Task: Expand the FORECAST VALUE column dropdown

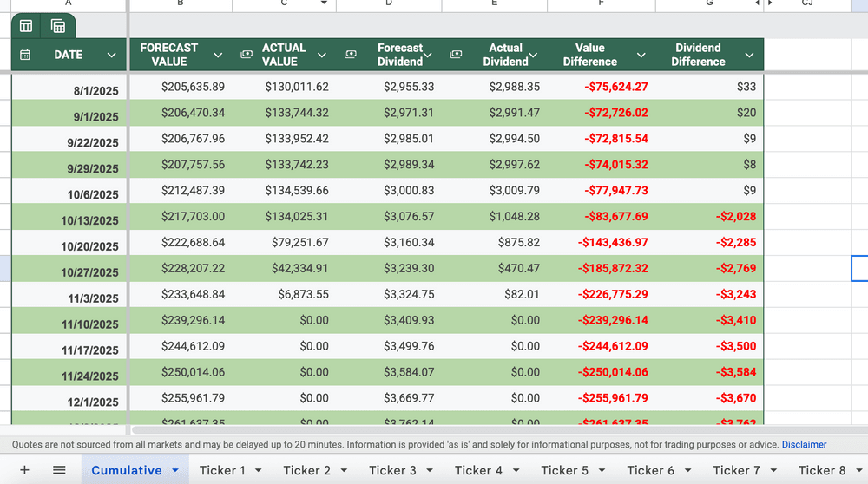Action: click(218, 55)
